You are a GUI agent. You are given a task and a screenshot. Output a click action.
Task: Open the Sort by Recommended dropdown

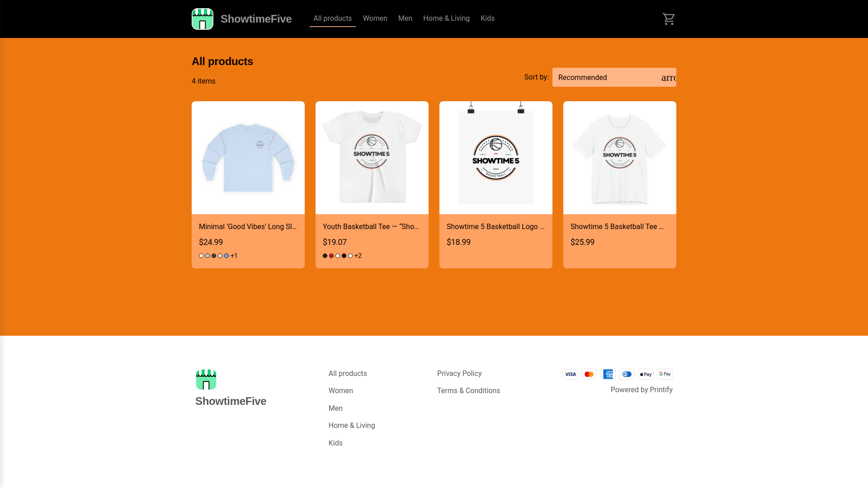[x=614, y=77]
